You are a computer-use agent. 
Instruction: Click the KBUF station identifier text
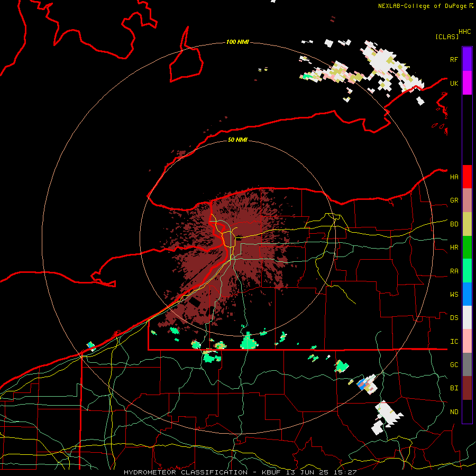click(x=271, y=472)
